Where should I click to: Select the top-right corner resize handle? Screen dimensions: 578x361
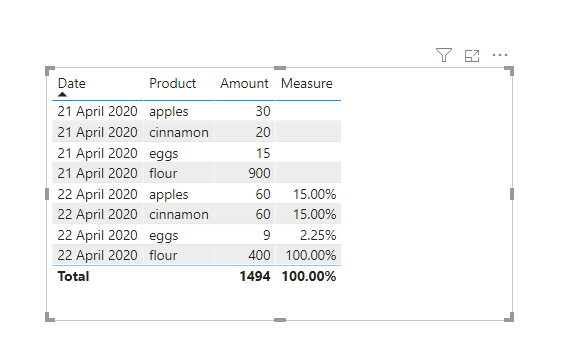coord(509,71)
